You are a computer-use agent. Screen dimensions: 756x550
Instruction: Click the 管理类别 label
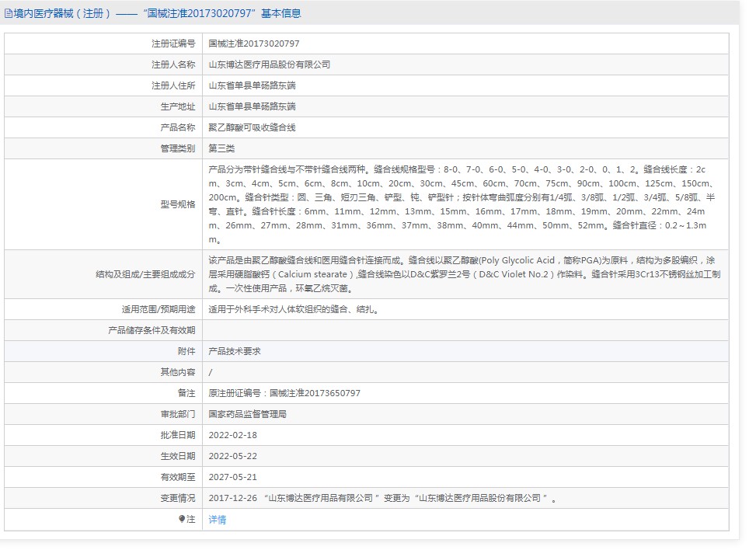click(177, 148)
